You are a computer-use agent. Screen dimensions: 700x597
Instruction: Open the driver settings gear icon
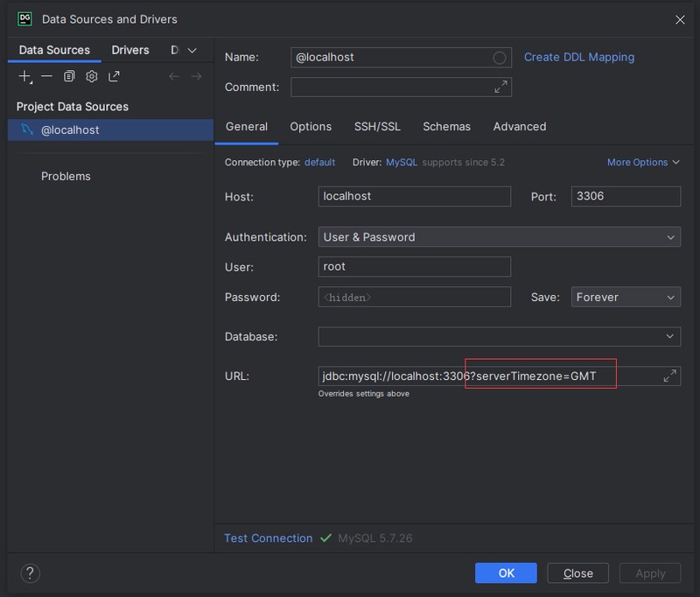click(x=92, y=77)
